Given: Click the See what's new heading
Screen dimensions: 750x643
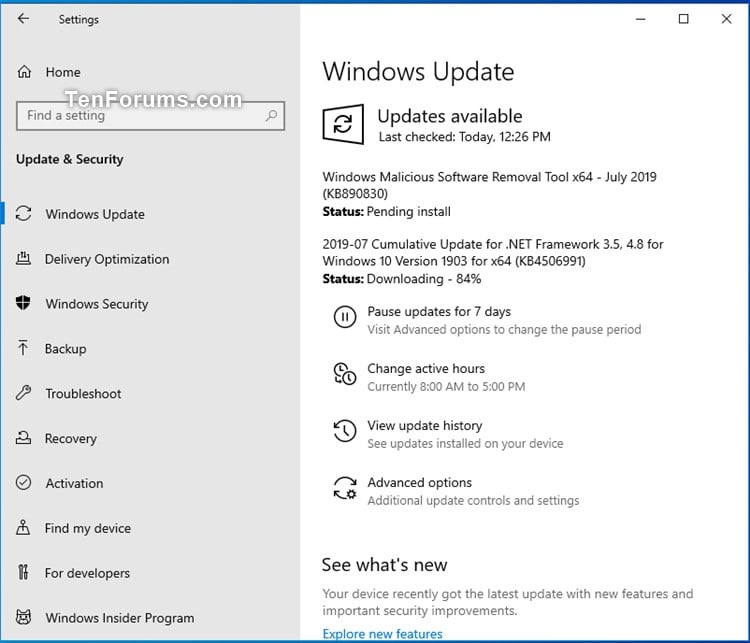Looking at the screenshot, I should (x=385, y=565).
